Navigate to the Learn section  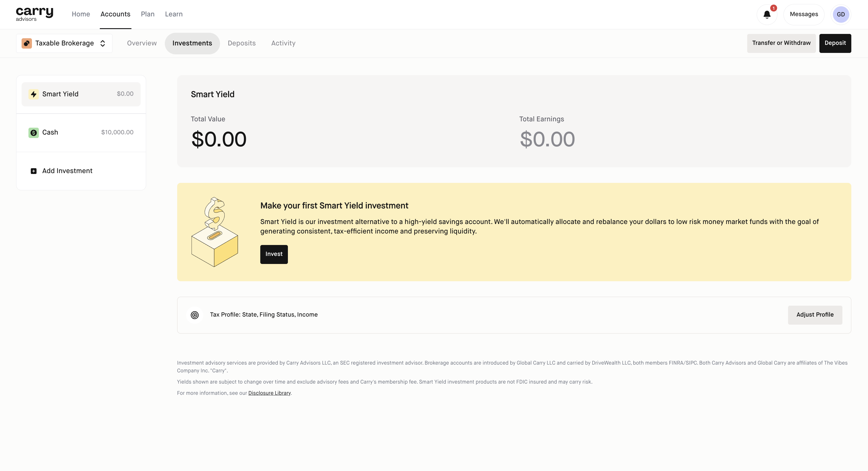tap(173, 14)
